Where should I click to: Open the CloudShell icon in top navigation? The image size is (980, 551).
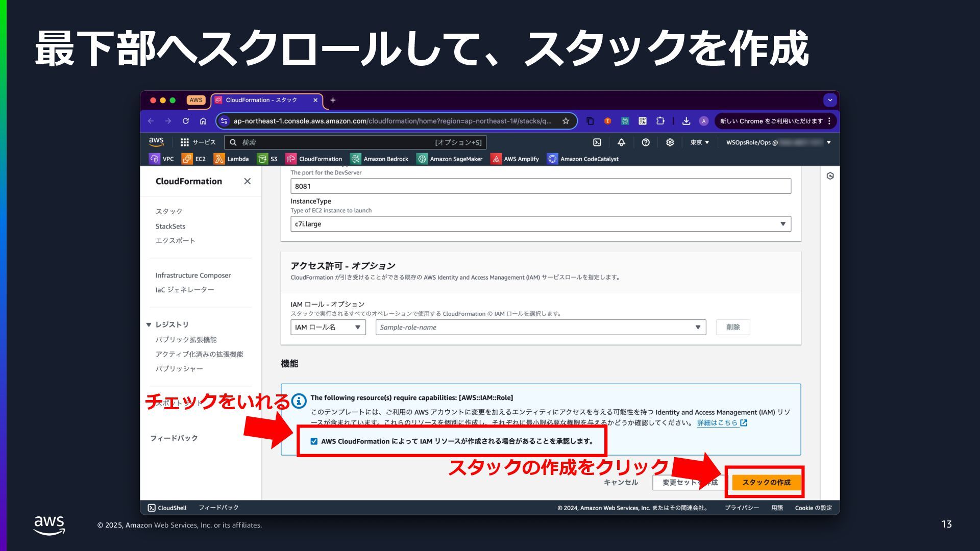point(597,142)
